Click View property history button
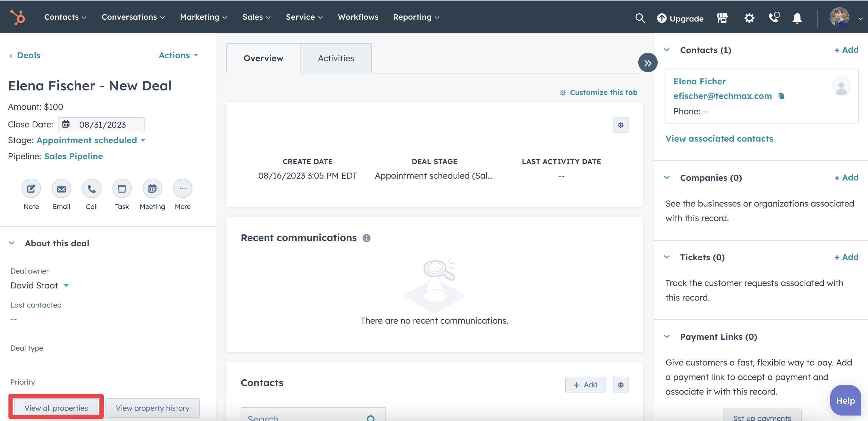 click(152, 408)
